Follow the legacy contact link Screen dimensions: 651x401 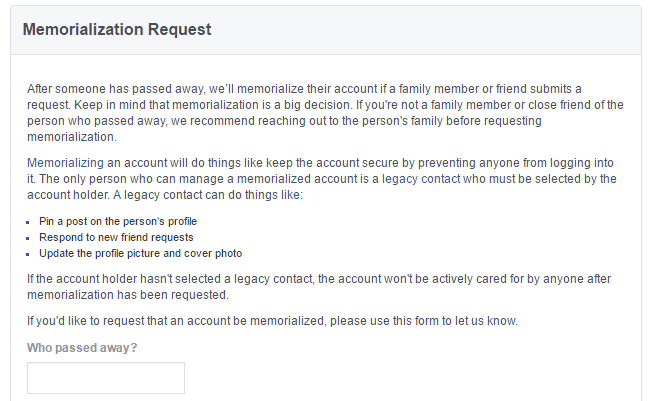click(421, 179)
